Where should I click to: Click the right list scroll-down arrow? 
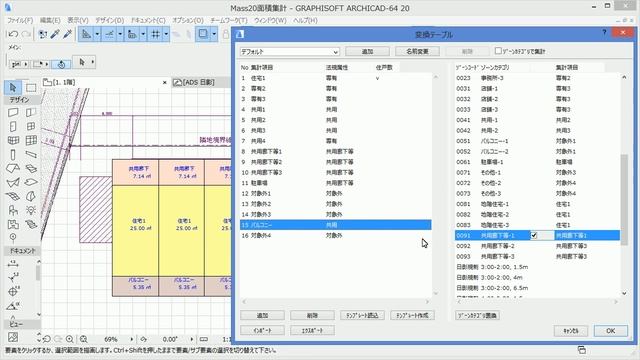point(624,293)
